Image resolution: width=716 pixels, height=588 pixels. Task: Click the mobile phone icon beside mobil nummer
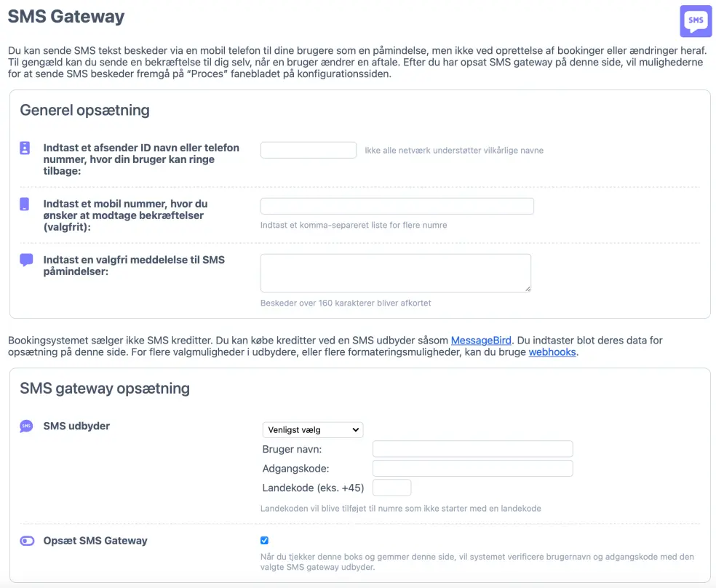point(25,204)
